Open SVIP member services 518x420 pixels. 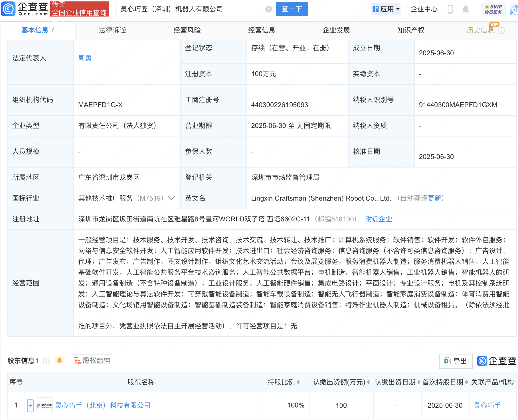click(x=493, y=9)
